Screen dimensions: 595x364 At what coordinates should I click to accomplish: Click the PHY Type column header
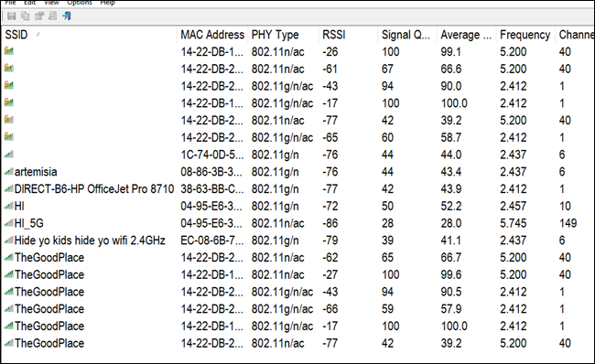pos(284,35)
